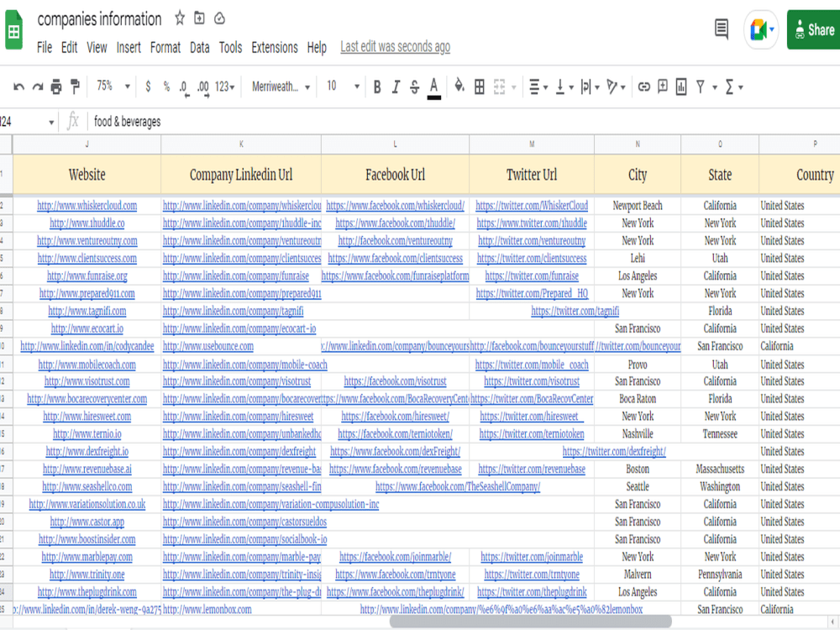The width and height of the screenshot is (840, 630).
Task: Open whiskercloud.com website link
Action: 87,206
